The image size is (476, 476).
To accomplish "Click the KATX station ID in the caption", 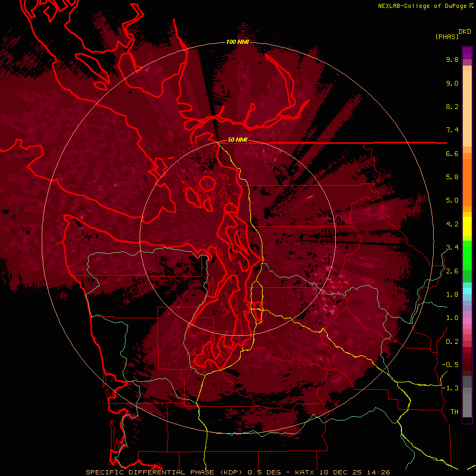I will pos(306,472).
